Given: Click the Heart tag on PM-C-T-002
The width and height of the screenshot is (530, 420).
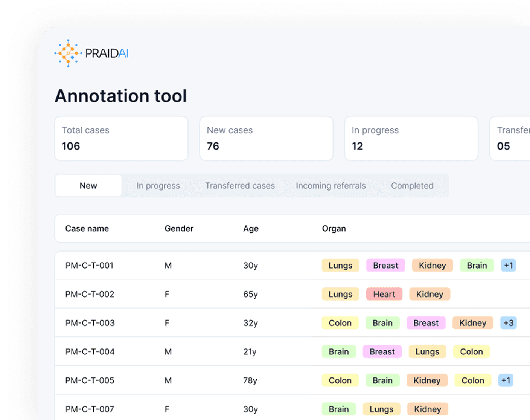Looking at the screenshot, I should pyautogui.click(x=384, y=294).
